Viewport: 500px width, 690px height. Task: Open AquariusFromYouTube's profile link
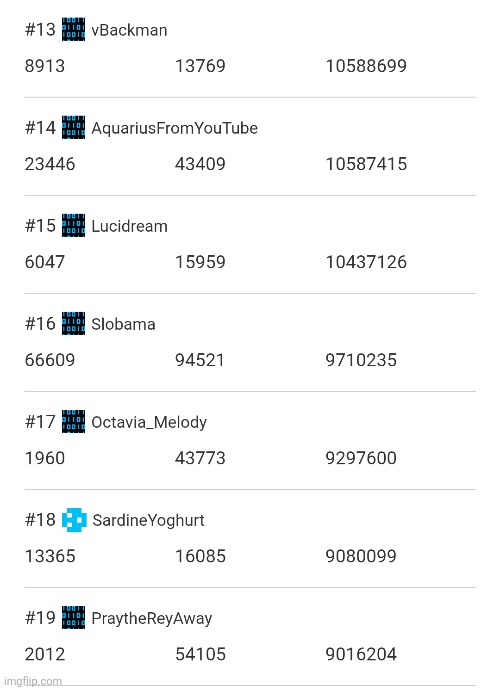pos(174,128)
